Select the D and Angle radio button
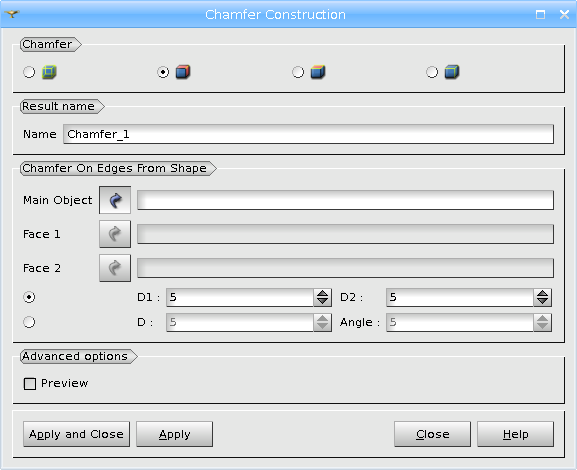577x470 pixels. pyautogui.click(x=29, y=322)
